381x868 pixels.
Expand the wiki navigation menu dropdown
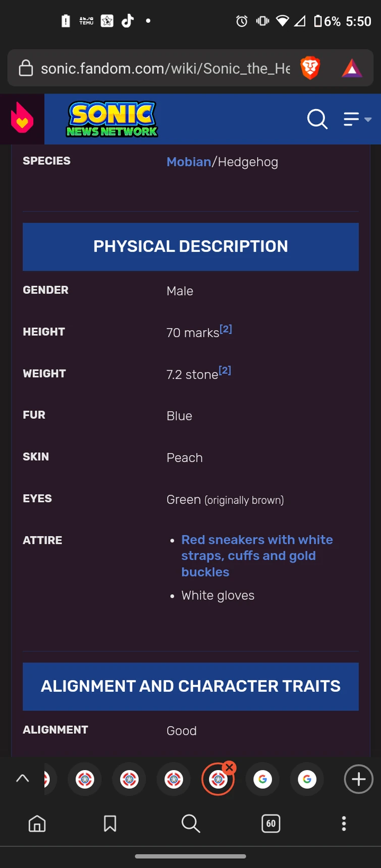[x=357, y=120]
